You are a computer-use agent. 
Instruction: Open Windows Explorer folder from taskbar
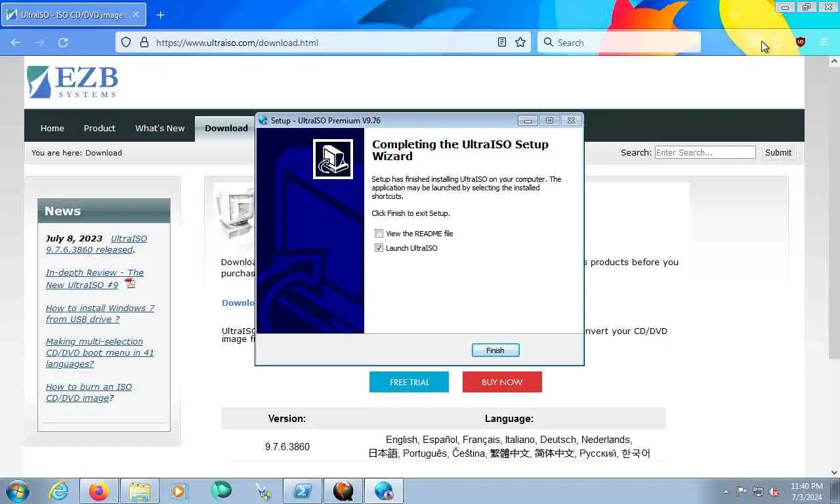click(x=140, y=491)
